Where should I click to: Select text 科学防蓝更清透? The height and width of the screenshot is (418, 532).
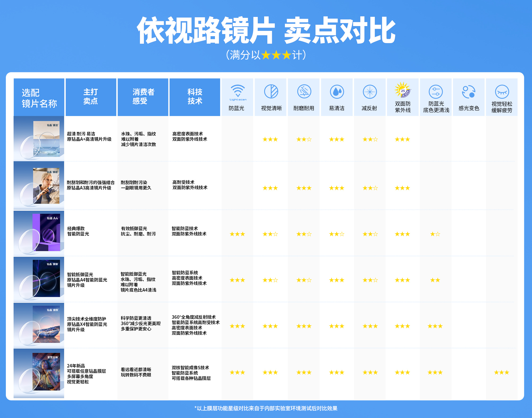(136, 318)
